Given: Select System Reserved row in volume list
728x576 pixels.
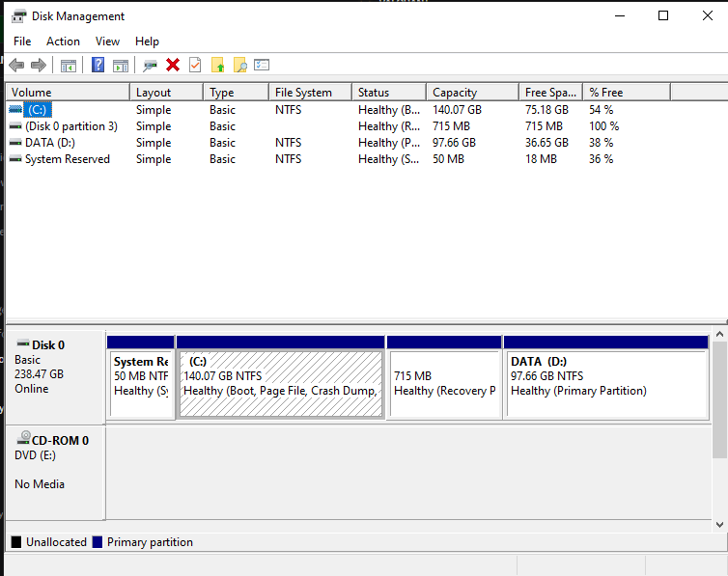Looking at the screenshot, I should [67, 159].
